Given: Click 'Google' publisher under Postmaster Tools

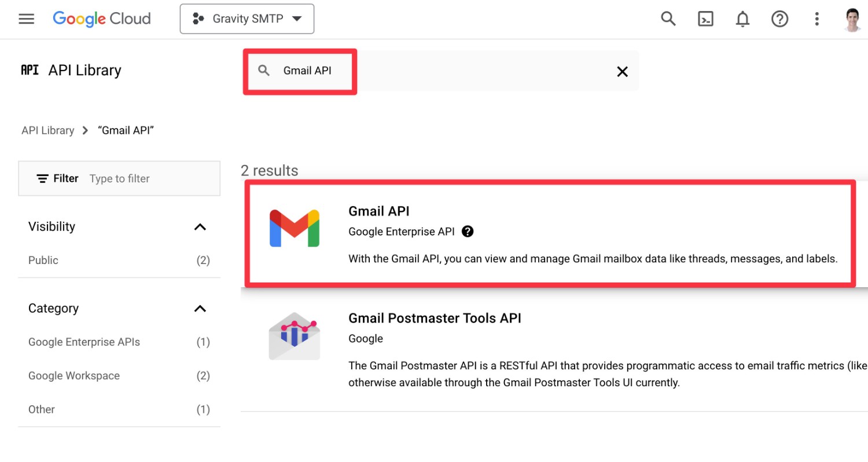Looking at the screenshot, I should coord(366,339).
